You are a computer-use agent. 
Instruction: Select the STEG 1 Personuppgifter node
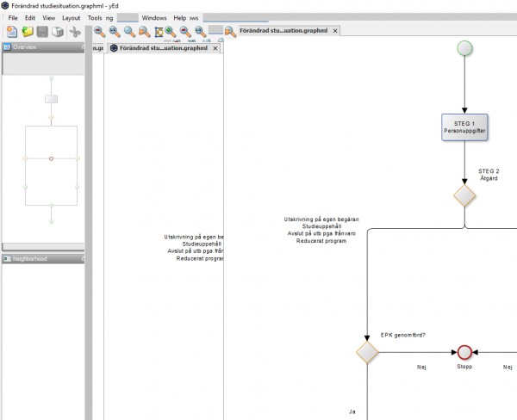click(464, 127)
